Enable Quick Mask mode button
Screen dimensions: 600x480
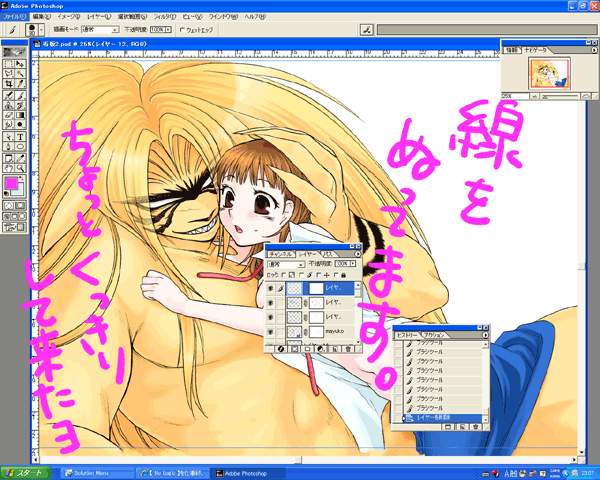tap(20, 206)
